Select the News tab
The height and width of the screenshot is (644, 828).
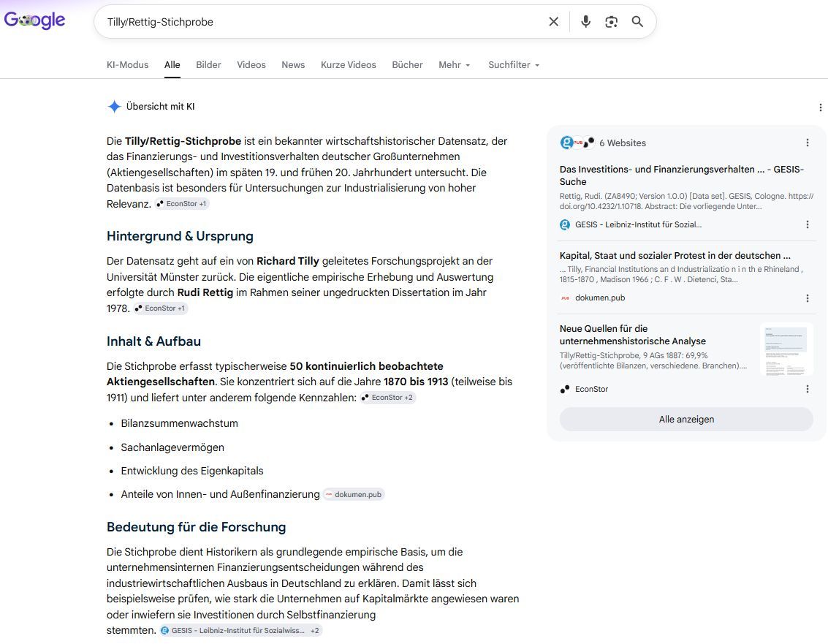(x=293, y=65)
